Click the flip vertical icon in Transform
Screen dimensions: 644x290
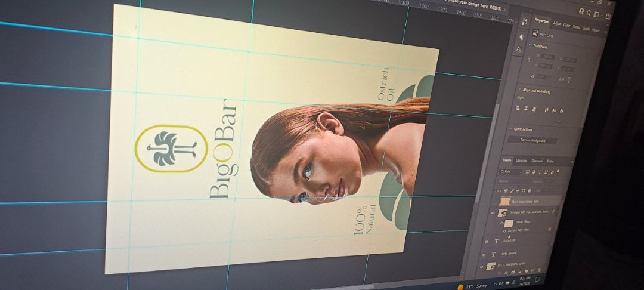pyautogui.click(x=569, y=80)
